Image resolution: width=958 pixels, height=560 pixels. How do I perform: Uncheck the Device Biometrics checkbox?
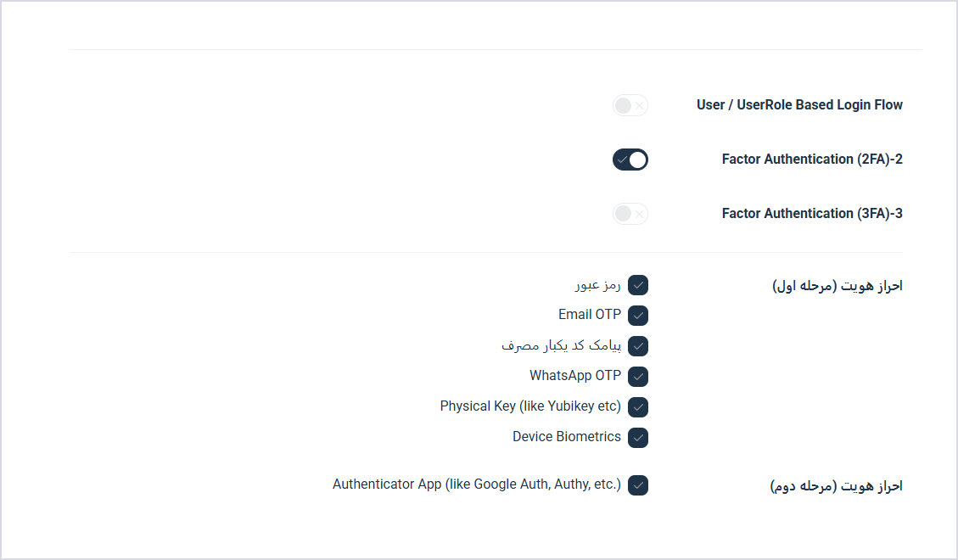[638, 438]
